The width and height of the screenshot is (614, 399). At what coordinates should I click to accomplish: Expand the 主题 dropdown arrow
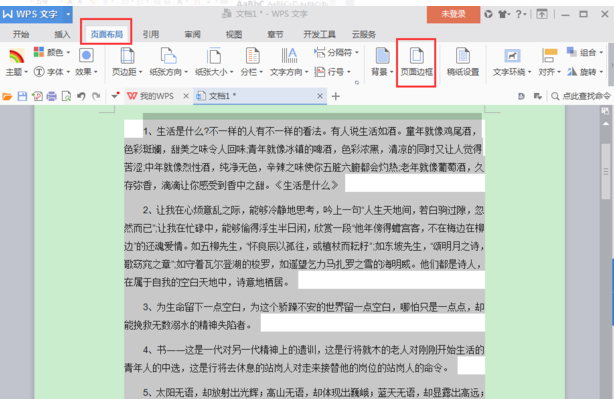point(26,72)
